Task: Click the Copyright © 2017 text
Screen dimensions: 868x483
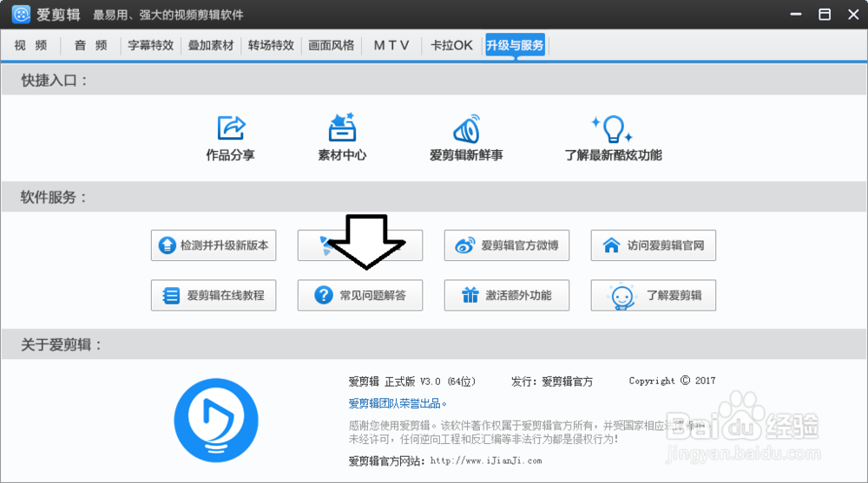Action: pyautogui.click(x=672, y=381)
